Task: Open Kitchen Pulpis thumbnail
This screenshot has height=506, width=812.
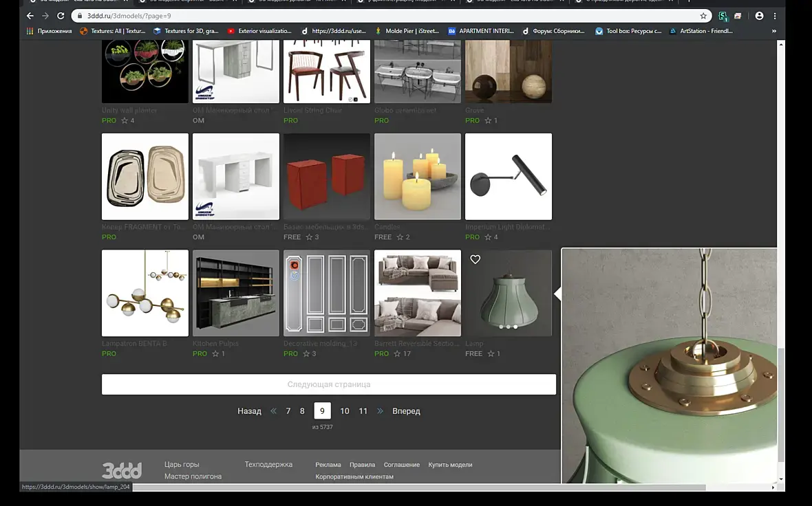Action: [x=235, y=294]
